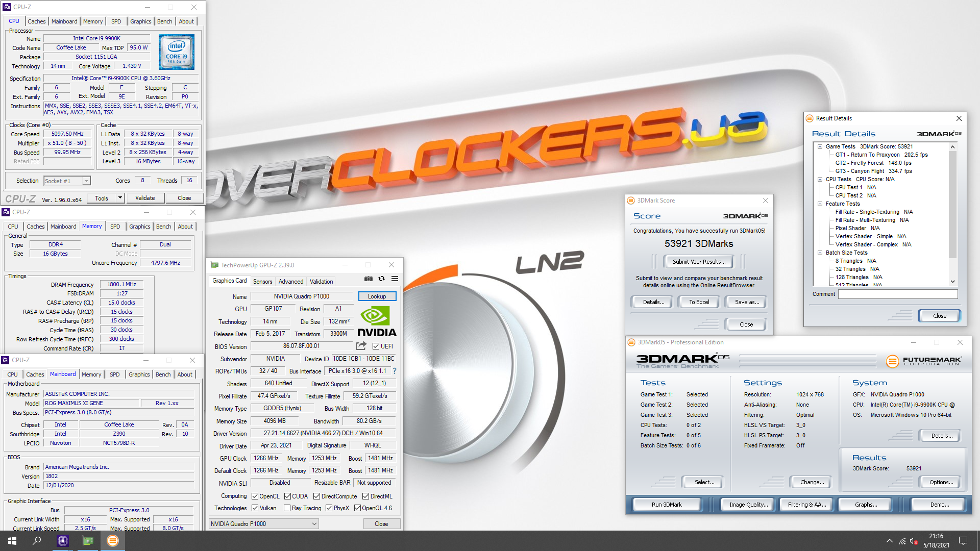Take GPU-Z screenshot with camera icon
980x551 pixels.
[368, 279]
